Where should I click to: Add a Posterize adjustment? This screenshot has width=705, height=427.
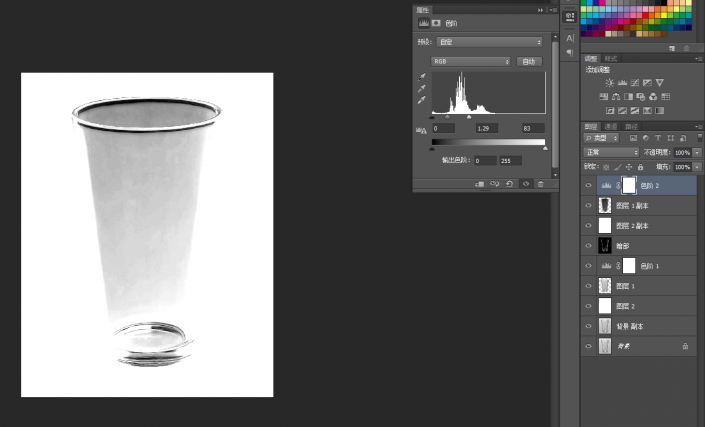pos(622,111)
